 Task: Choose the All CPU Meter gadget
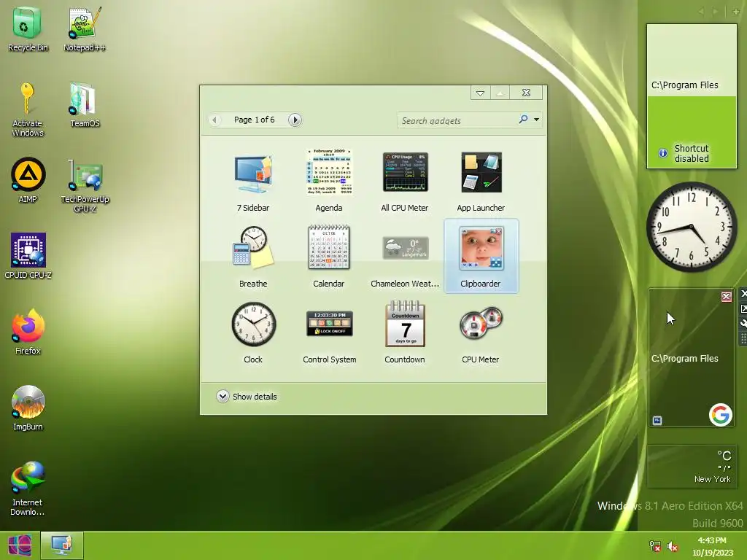pos(404,181)
